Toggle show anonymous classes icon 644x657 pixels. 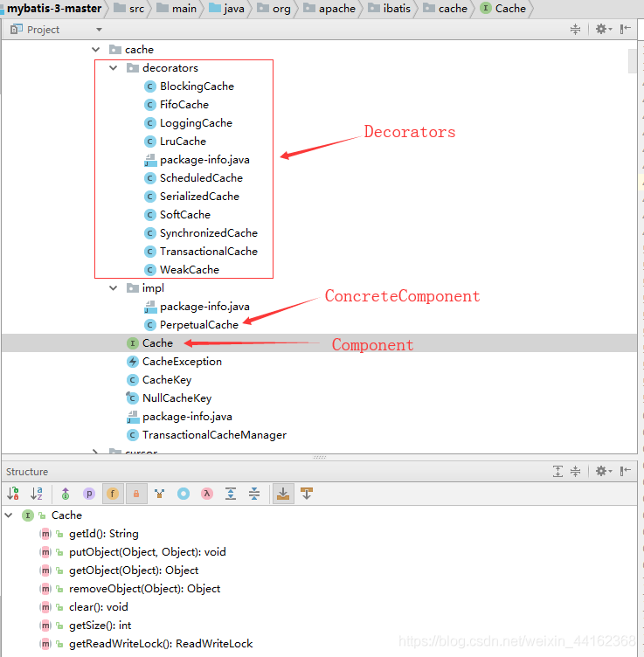[184, 494]
